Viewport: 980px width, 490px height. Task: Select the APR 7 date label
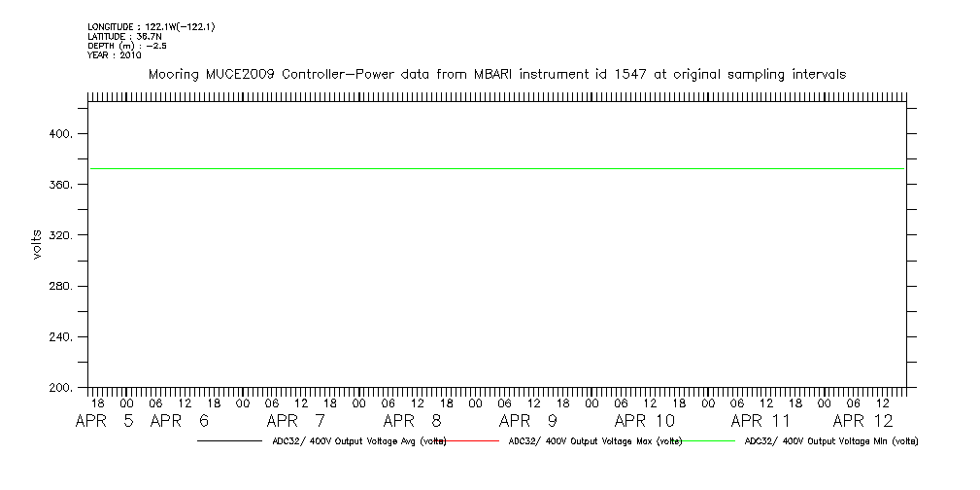click(296, 422)
